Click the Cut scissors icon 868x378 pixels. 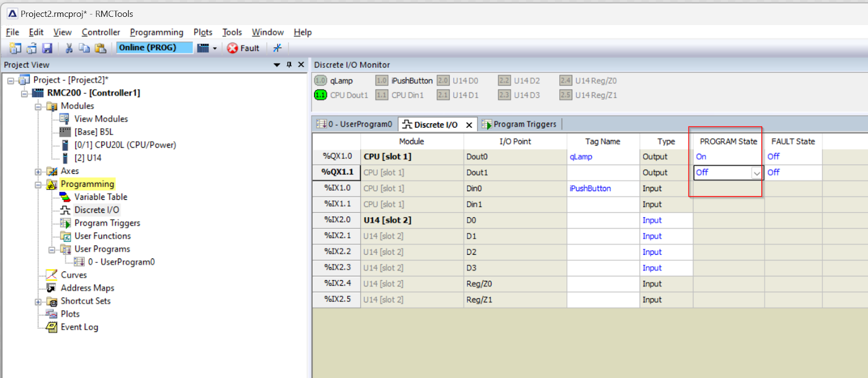(x=69, y=48)
